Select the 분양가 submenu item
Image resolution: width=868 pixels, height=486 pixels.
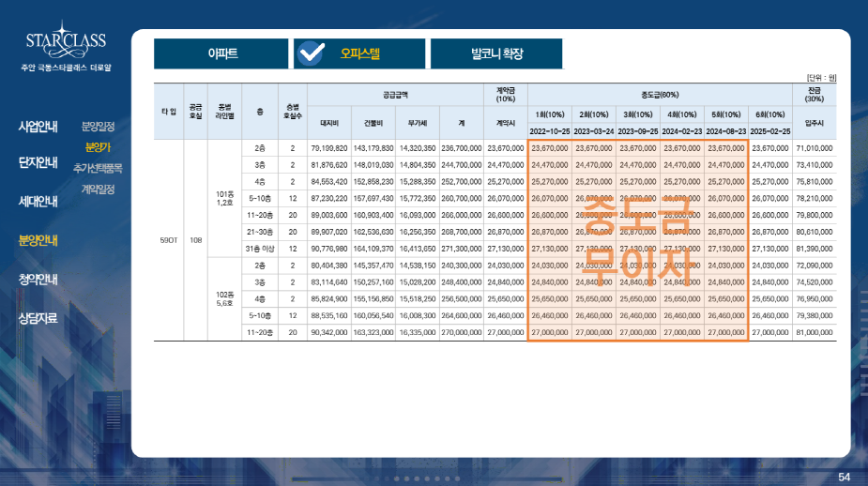tap(98, 147)
